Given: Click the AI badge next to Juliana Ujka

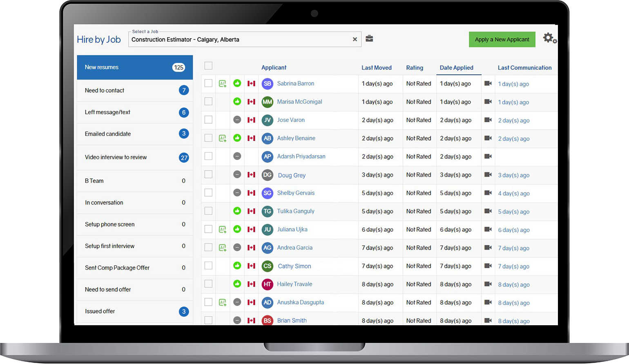Looking at the screenshot, I should (x=223, y=229).
